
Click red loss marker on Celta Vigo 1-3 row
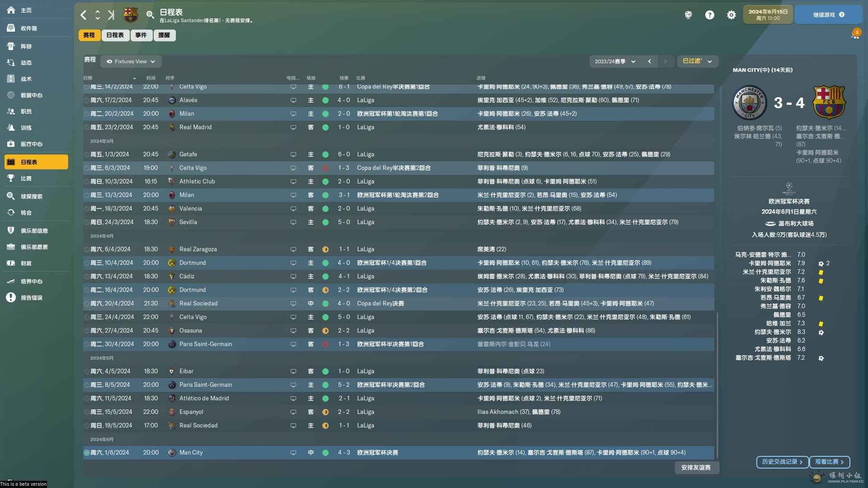(x=325, y=168)
